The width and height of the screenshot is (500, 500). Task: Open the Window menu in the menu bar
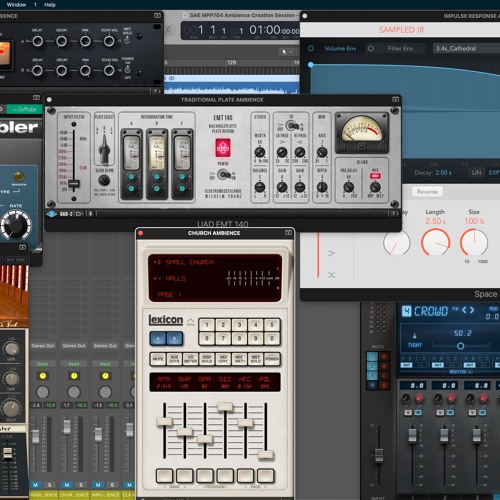[16, 5]
